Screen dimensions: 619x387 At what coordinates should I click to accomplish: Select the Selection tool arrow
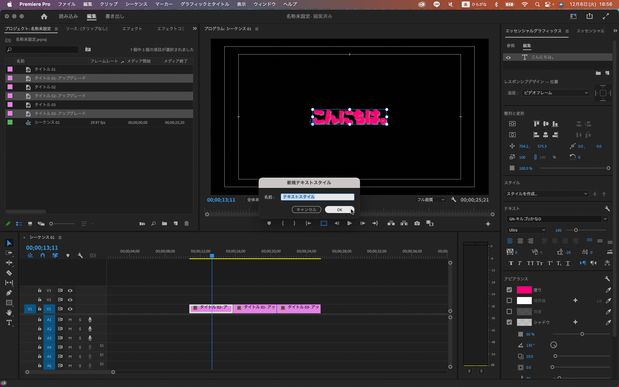tap(9, 243)
